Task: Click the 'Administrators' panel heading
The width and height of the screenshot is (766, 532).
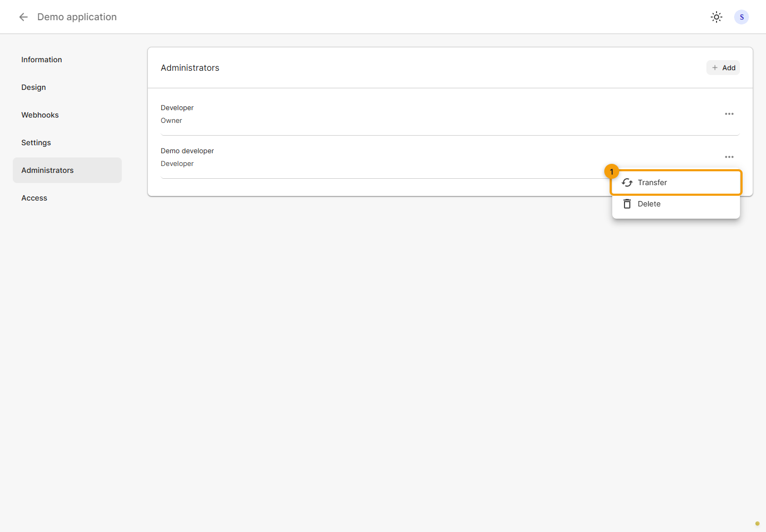Action: point(190,68)
